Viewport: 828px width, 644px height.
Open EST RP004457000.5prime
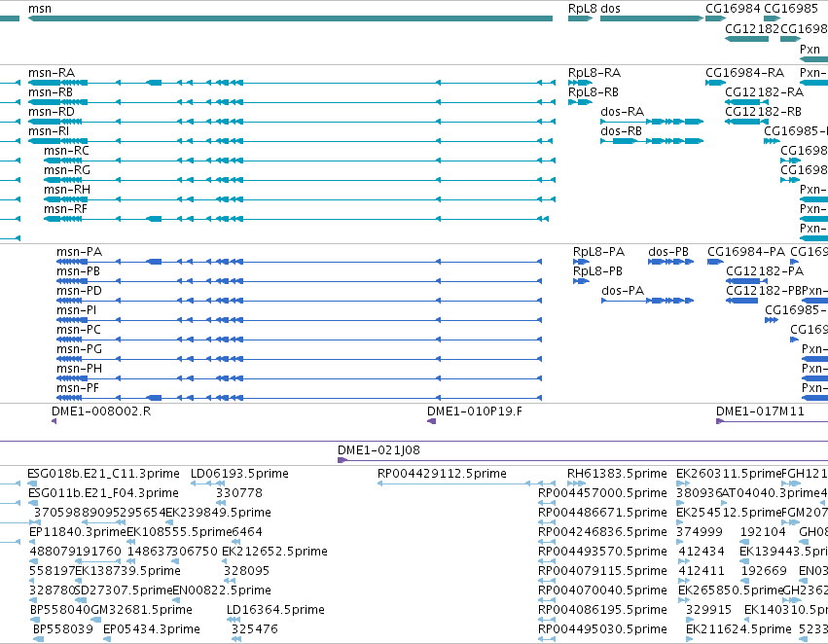547,503
